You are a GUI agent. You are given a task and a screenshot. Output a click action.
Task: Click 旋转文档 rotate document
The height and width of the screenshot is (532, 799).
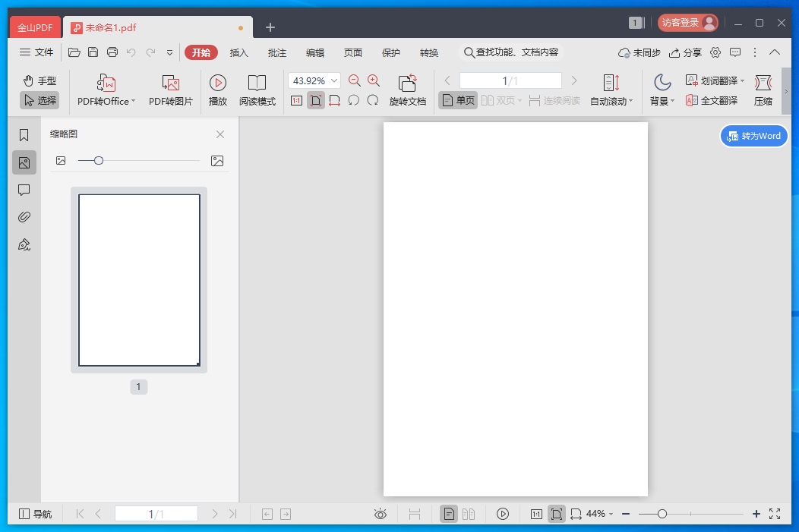pyautogui.click(x=408, y=90)
